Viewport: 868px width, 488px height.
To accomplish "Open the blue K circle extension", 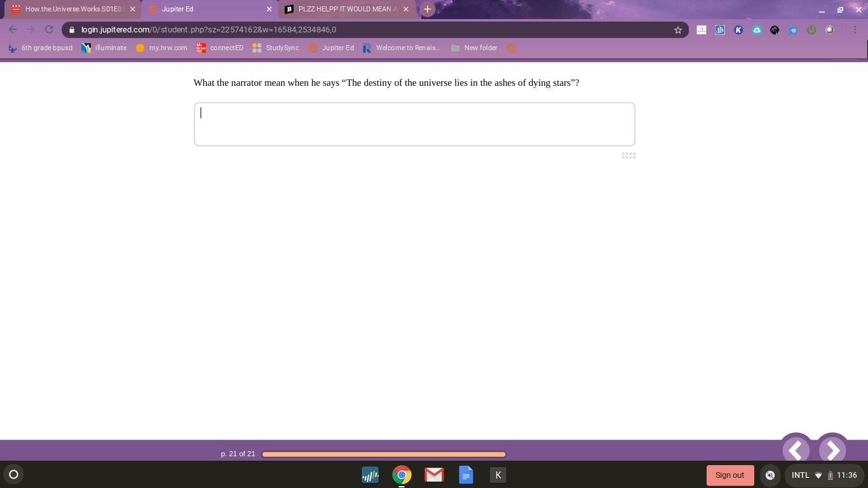I will click(738, 30).
